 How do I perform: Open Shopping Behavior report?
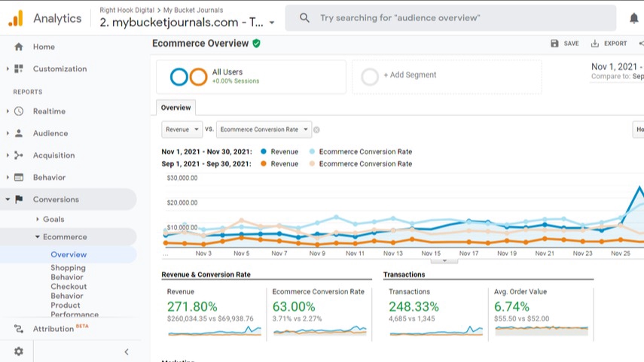tap(69, 272)
